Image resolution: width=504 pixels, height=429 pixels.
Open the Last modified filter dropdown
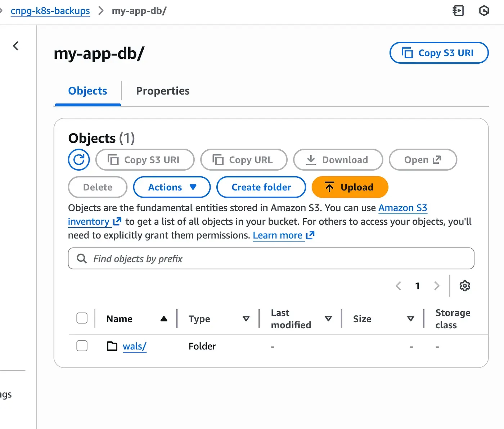[x=328, y=319]
